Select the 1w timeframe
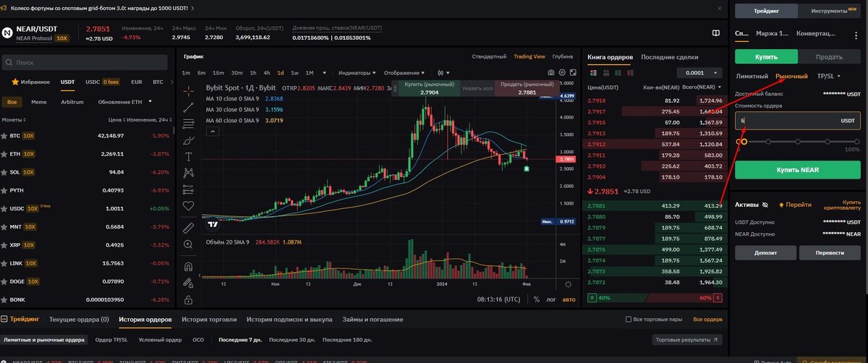The width and height of the screenshot is (868, 363). (294, 72)
